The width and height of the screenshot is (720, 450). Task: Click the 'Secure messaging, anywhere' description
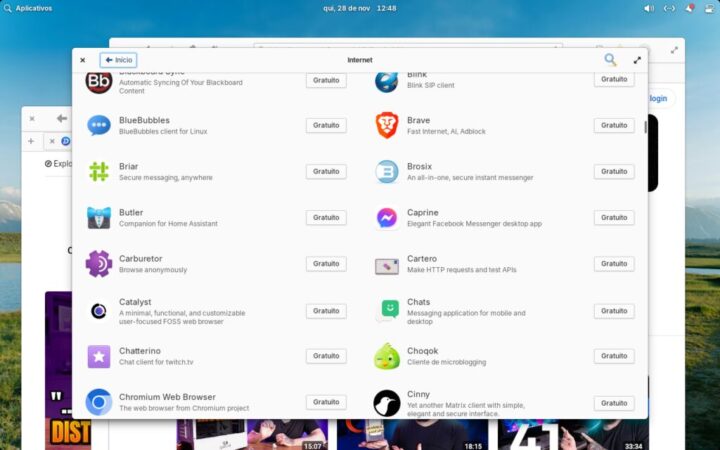pyautogui.click(x=166, y=178)
